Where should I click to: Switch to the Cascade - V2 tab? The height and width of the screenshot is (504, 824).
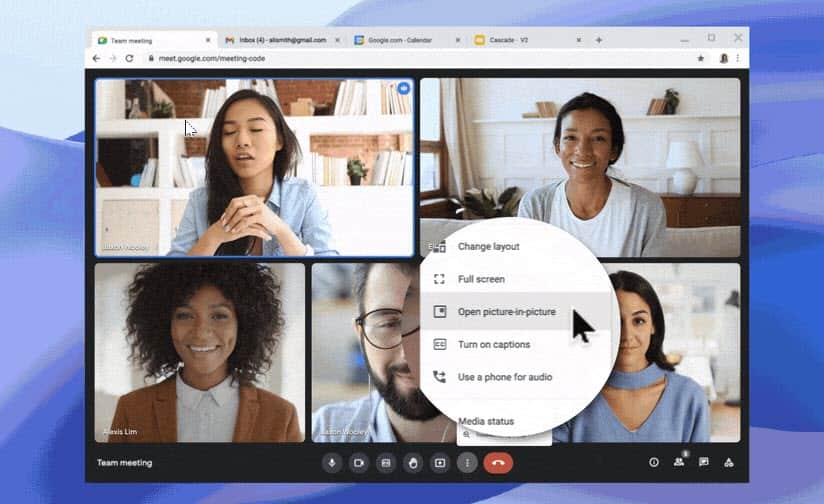[528, 40]
